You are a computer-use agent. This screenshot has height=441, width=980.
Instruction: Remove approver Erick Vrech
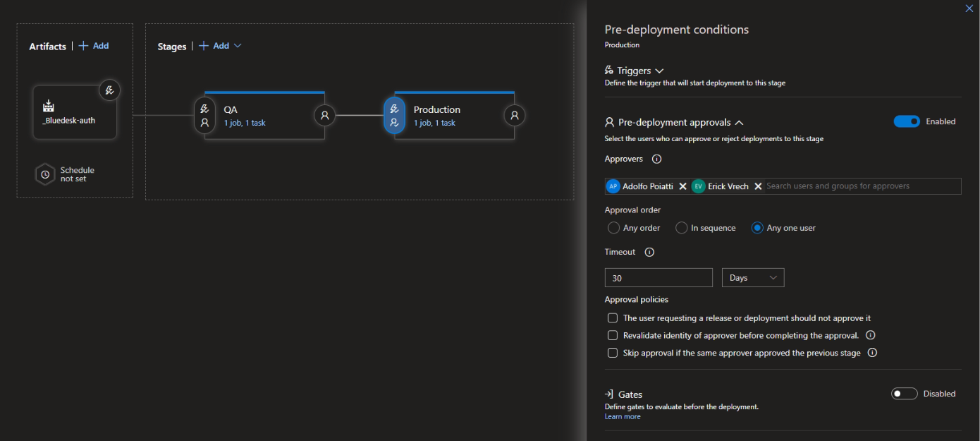tap(758, 186)
